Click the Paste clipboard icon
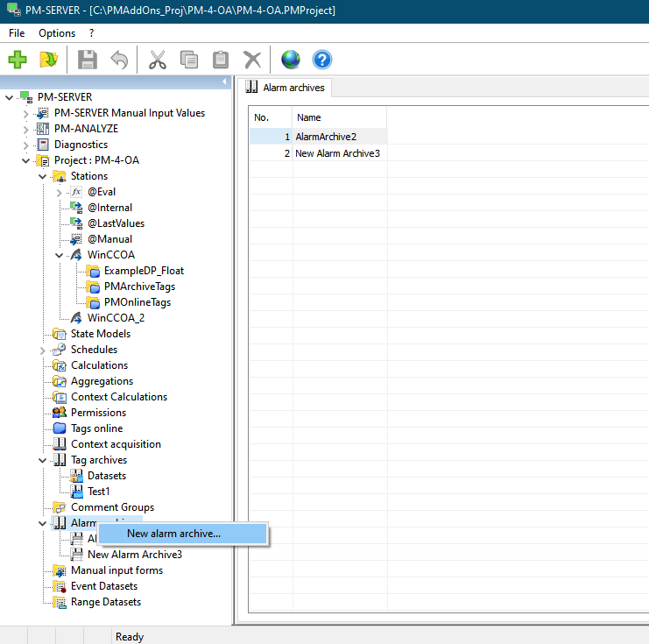This screenshot has height=644, width=649. [x=221, y=60]
